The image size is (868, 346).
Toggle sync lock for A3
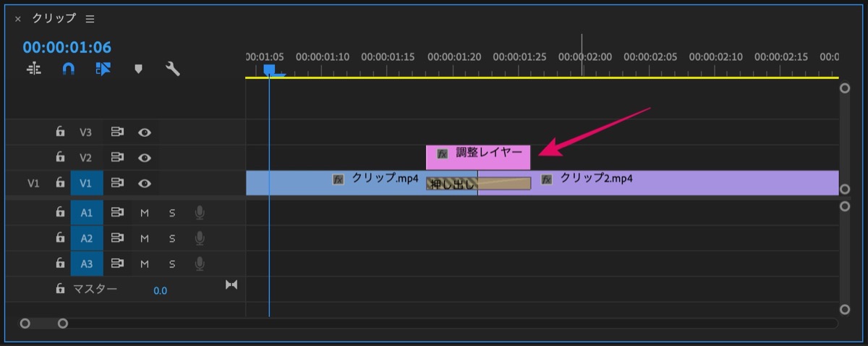click(117, 263)
